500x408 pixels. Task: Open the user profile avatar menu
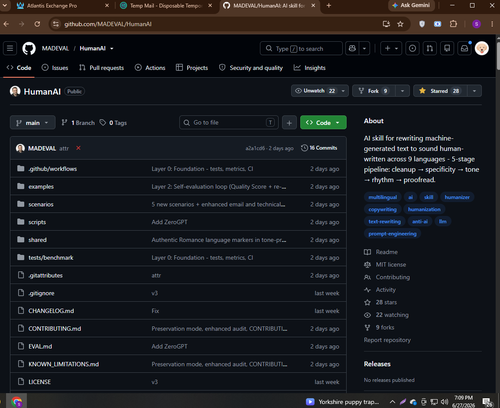[x=482, y=49]
